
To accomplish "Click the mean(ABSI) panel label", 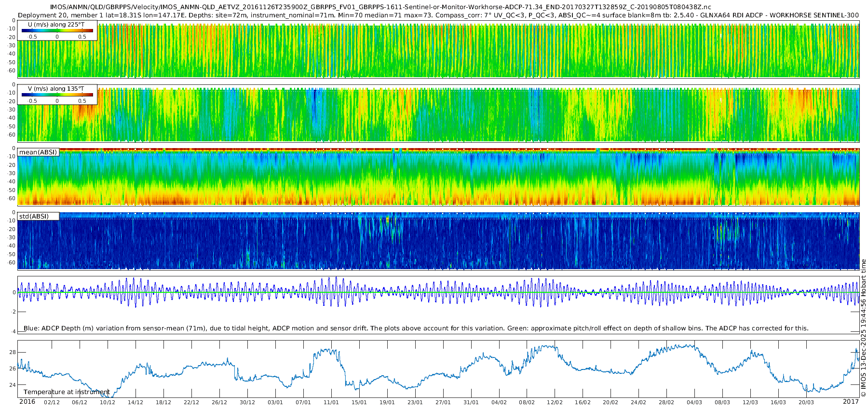I will 38,152.
